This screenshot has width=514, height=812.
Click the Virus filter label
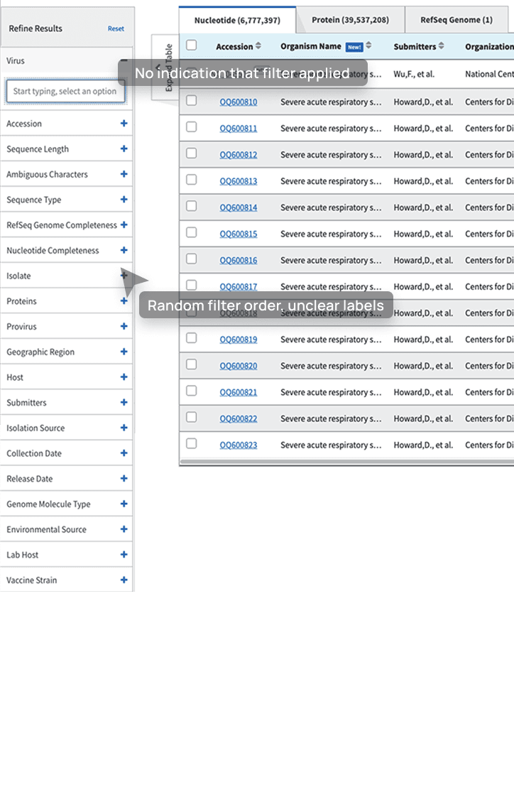point(16,60)
